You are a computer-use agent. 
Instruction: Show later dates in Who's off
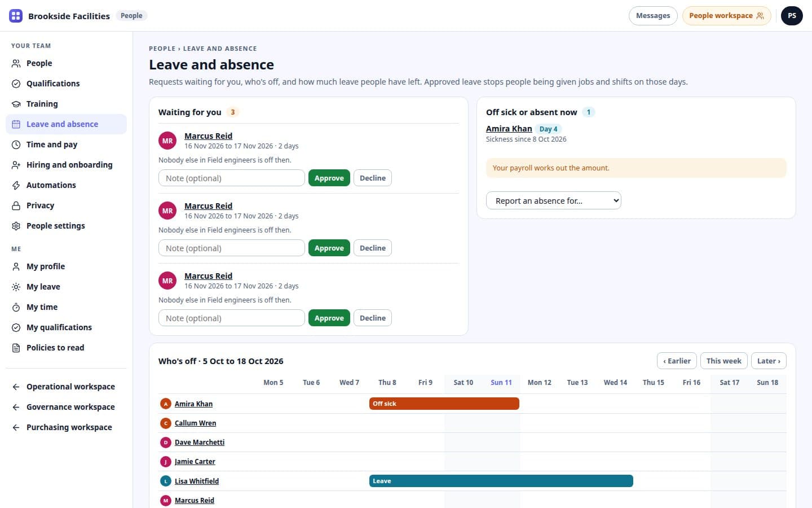(x=769, y=361)
